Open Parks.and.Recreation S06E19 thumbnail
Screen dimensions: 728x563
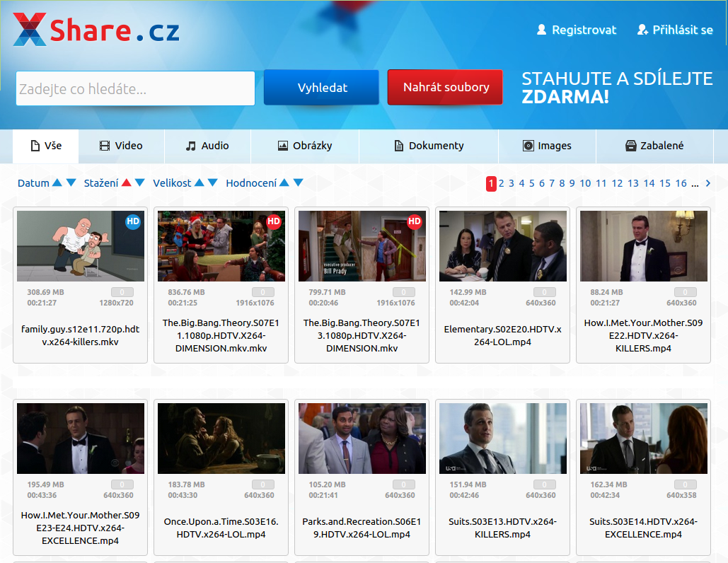click(362, 438)
